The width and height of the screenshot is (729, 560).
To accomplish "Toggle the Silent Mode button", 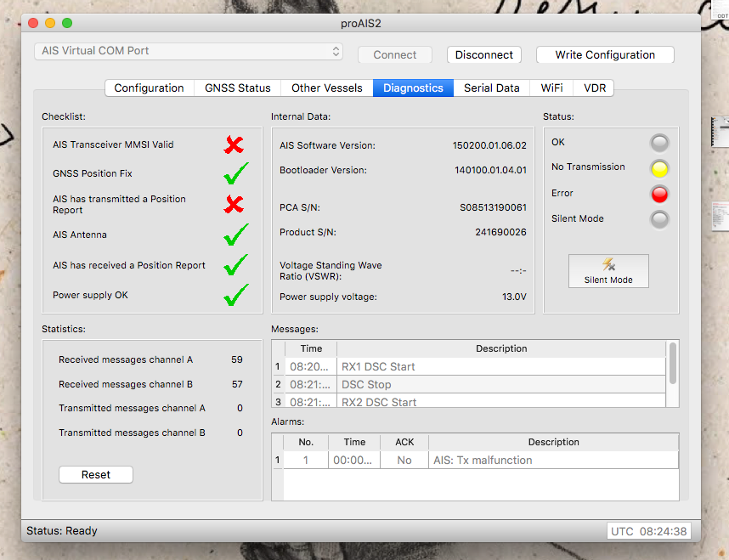I will [608, 271].
